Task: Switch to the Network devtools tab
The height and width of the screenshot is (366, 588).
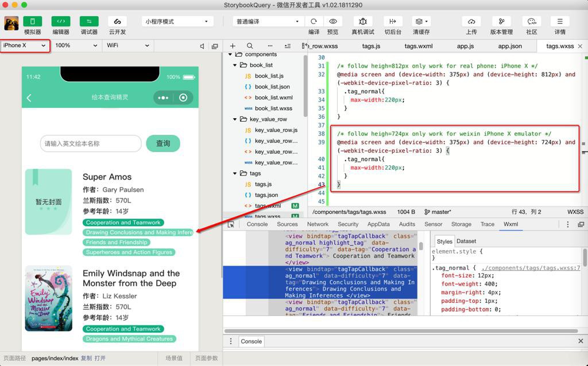Action: click(x=318, y=224)
